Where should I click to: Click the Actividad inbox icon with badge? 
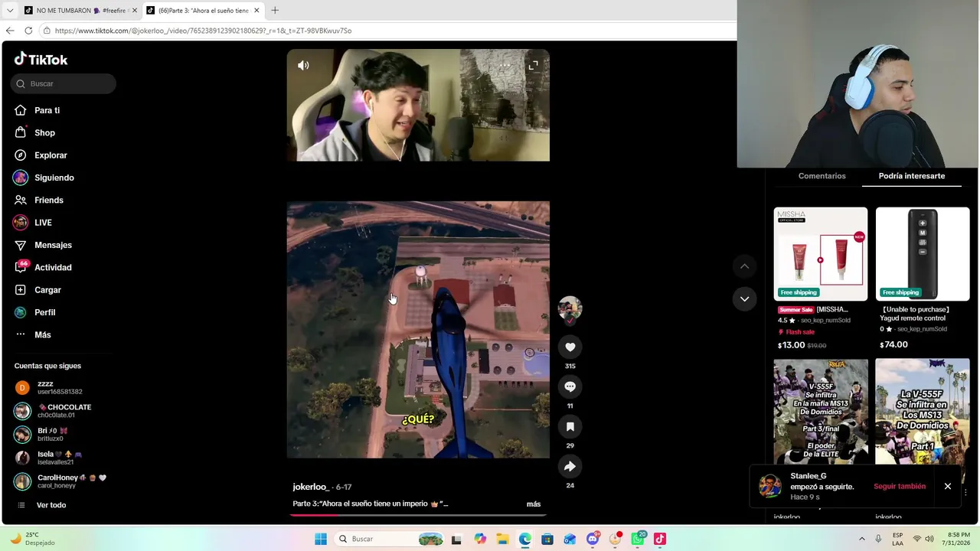coord(21,267)
